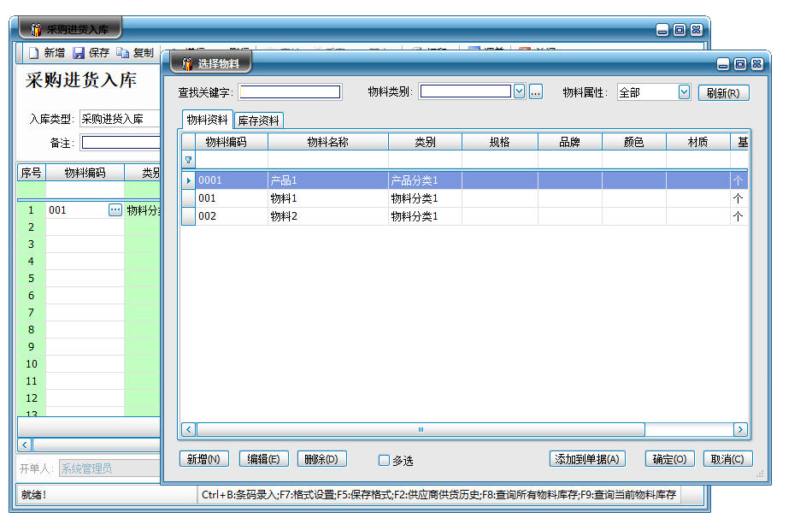Click 新增 (New) in the 采购进货入库 toolbar
Viewport: 812px width, 530px height.
click(47, 53)
